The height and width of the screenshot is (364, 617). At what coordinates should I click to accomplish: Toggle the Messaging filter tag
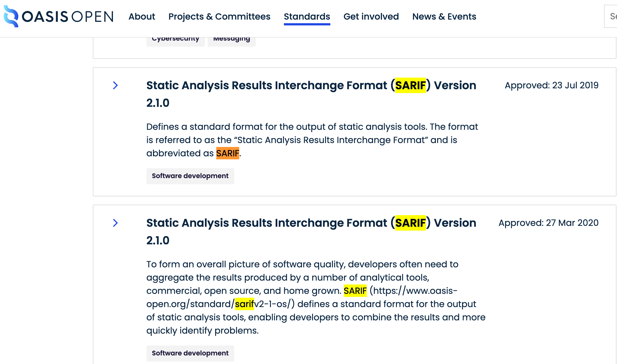232,38
